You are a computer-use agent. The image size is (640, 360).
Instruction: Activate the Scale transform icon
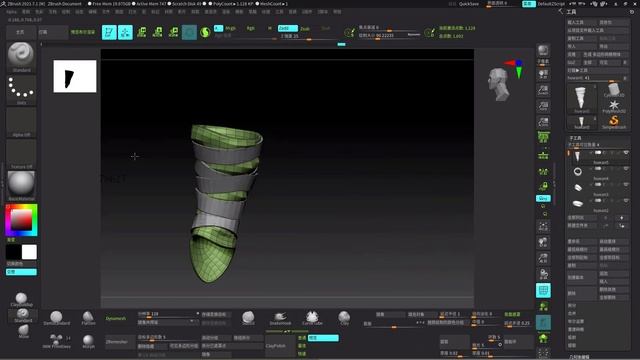(158, 32)
